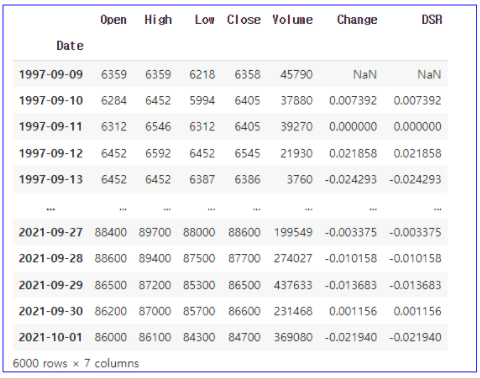480x378 pixels.
Task: Select Low value 84300
Action: click(x=199, y=337)
